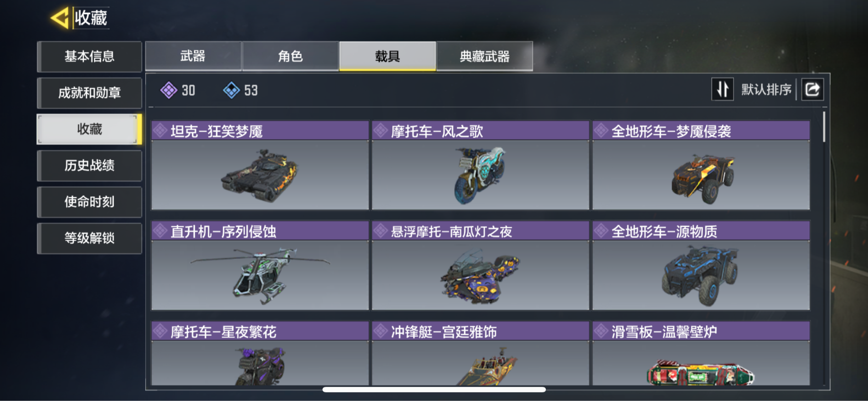Switch to the 武器 tab
This screenshot has width=868, height=401.
[193, 56]
